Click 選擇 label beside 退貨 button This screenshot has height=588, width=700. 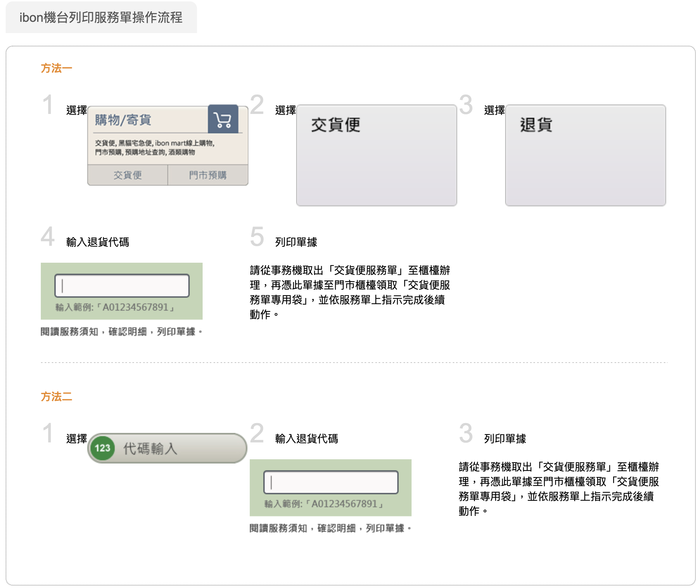click(x=495, y=110)
